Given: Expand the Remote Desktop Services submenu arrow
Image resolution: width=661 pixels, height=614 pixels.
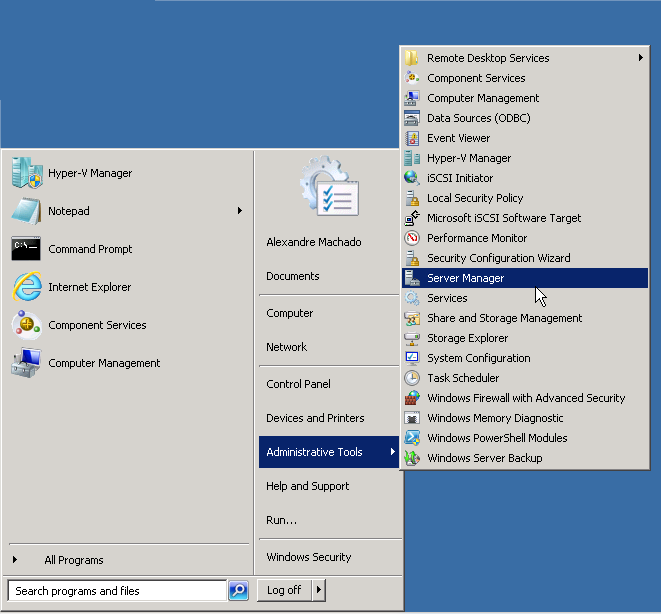Looking at the screenshot, I should (x=641, y=58).
